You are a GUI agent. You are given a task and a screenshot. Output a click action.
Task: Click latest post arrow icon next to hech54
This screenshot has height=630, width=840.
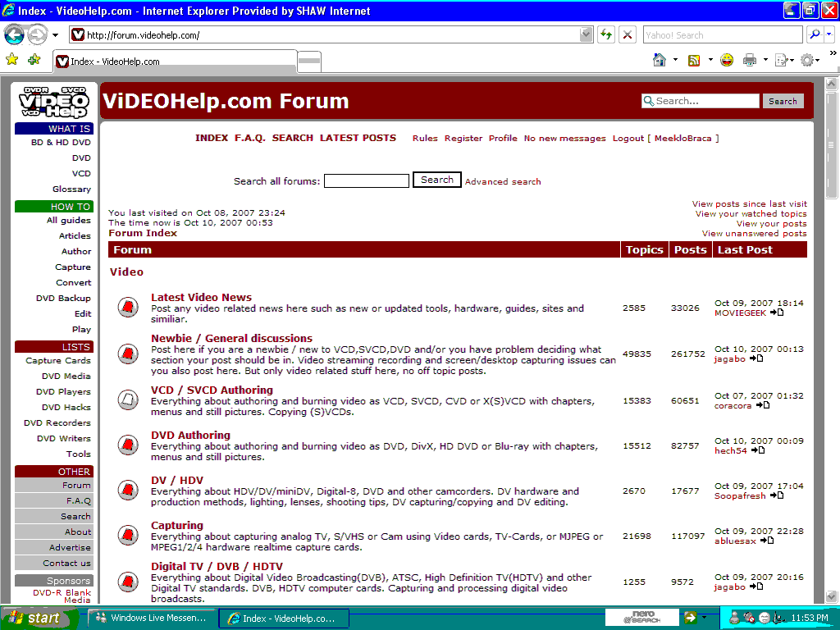coord(757,450)
